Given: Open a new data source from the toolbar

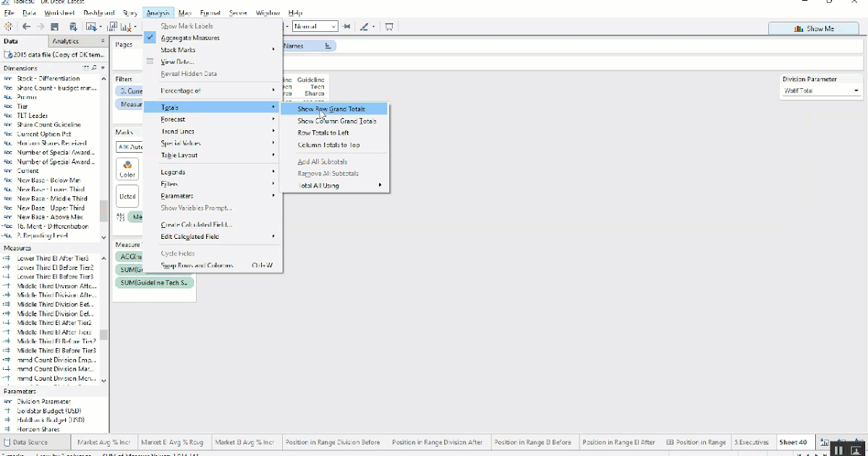Looking at the screenshot, I should pyautogui.click(x=72, y=25).
